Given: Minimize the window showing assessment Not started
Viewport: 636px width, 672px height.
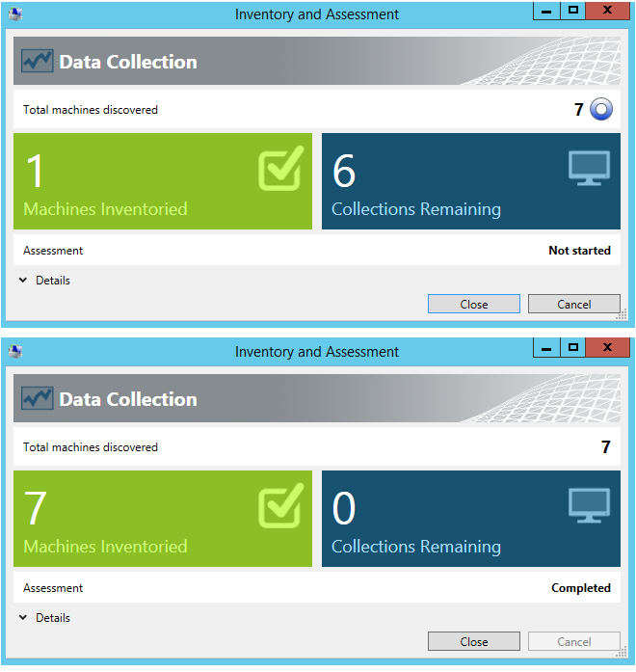Looking at the screenshot, I should coord(546,12).
